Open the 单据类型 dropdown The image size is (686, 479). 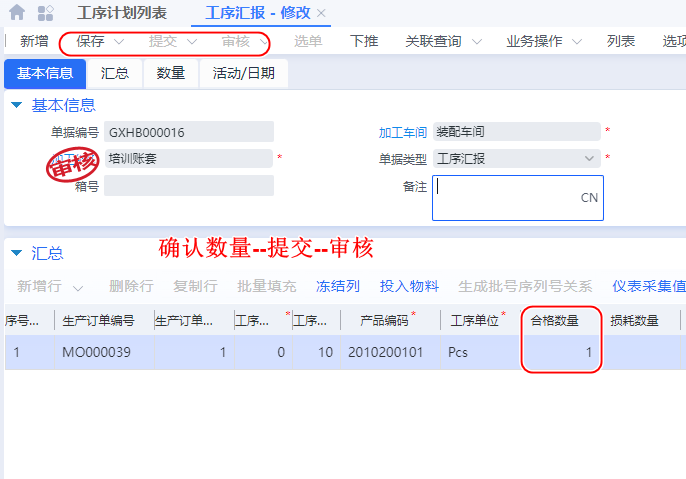pos(589,158)
